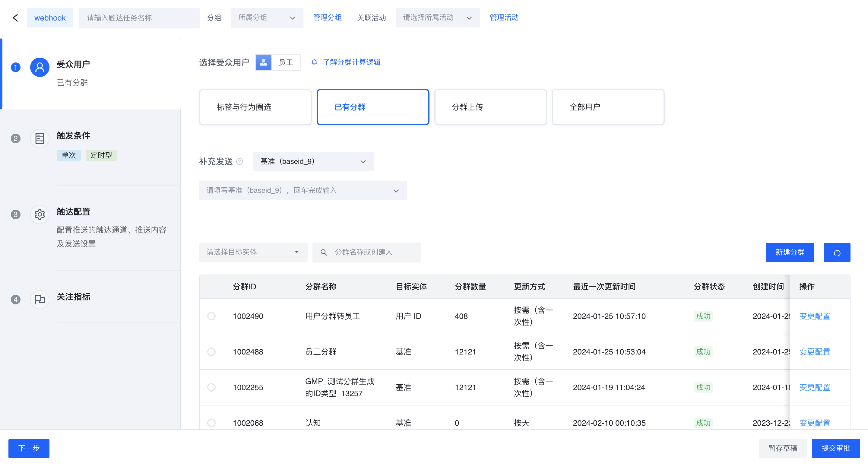Click 变更配置 for segment 1002488

(x=814, y=352)
